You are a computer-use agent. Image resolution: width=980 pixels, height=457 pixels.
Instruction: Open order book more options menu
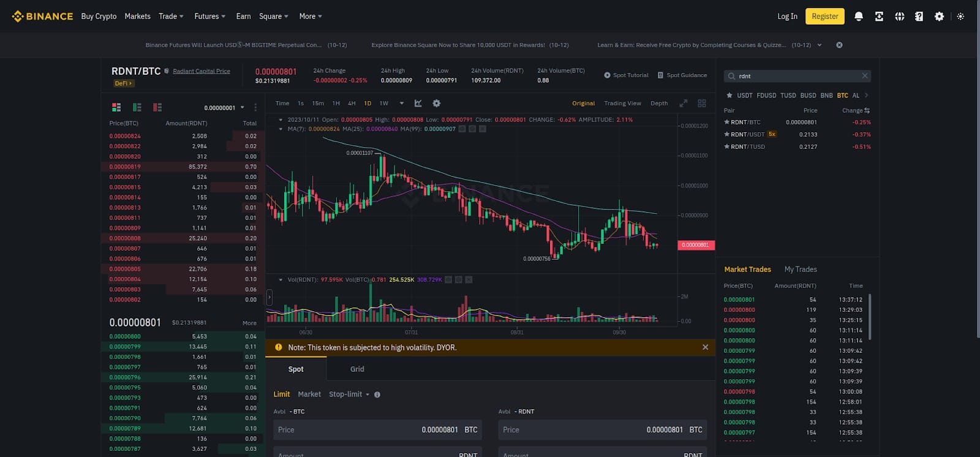(x=255, y=107)
